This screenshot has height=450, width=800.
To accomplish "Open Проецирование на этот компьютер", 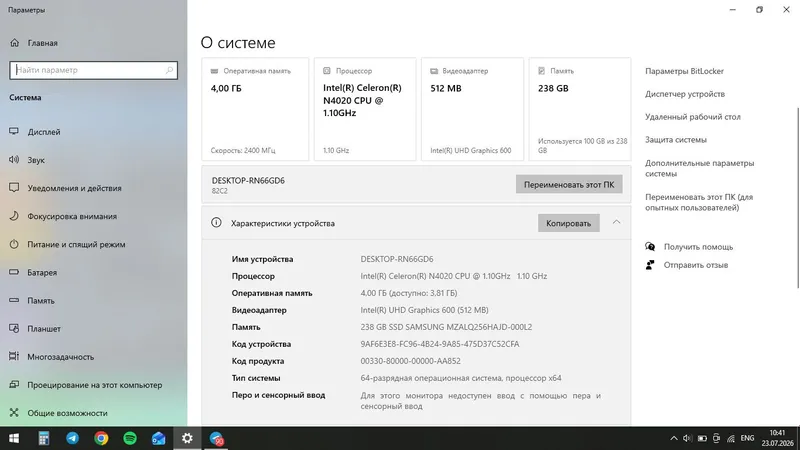I will 86,384.
